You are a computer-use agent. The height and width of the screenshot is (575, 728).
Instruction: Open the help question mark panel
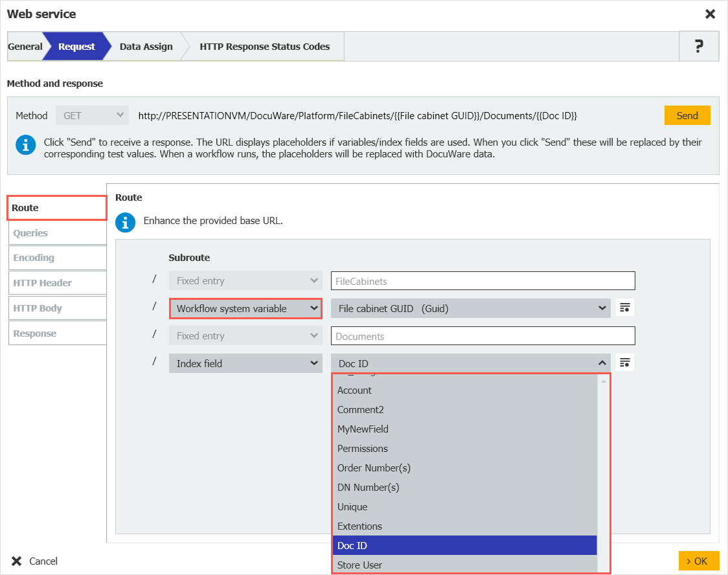tap(699, 46)
